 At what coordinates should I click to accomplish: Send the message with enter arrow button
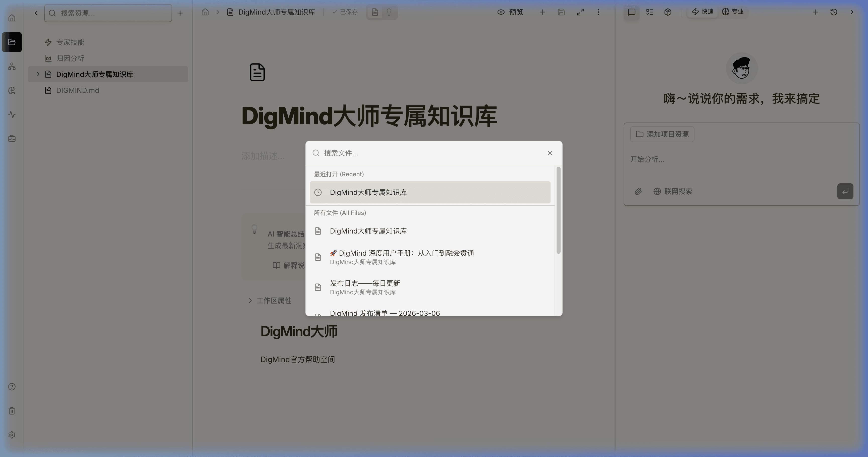845,191
